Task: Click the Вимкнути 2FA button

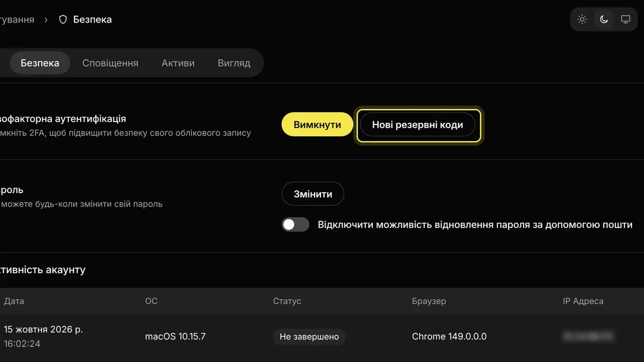Action: [x=317, y=124]
